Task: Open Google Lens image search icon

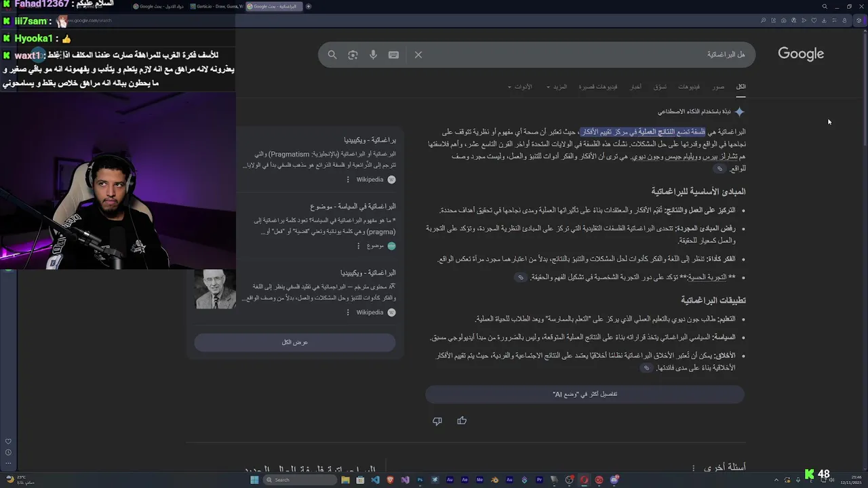Action: point(353,55)
